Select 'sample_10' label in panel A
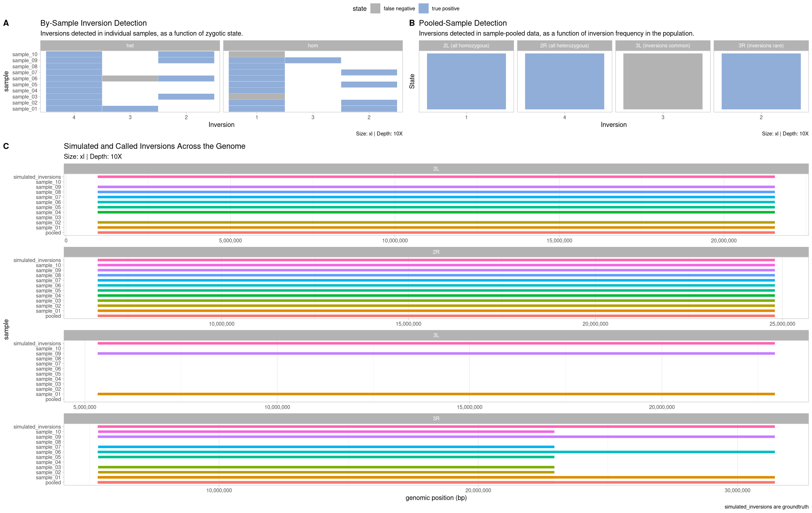812x513 pixels. pyautogui.click(x=25, y=54)
